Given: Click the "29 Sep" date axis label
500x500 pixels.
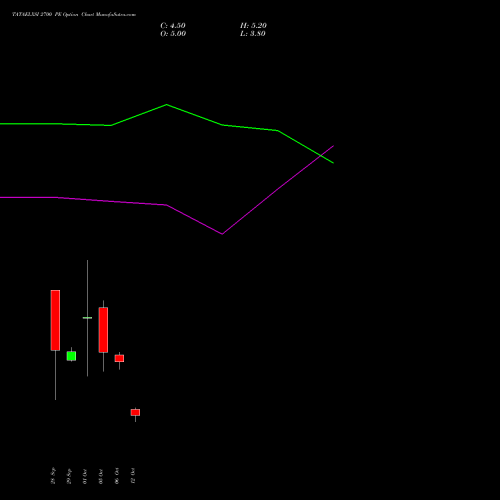Looking at the screenshot, I should click(69, 476).
